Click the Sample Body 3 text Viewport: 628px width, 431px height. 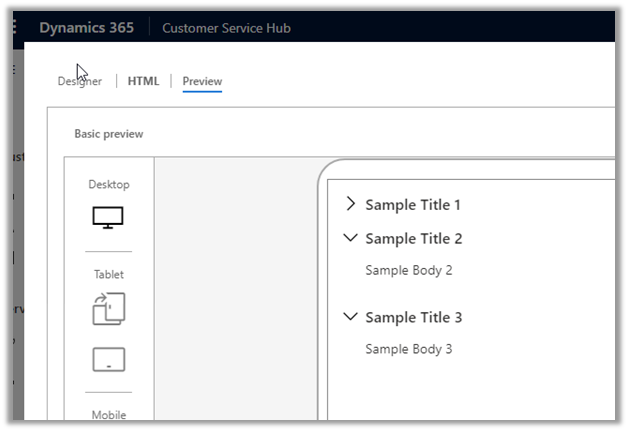pyautogui.click(x=409, y=349)
